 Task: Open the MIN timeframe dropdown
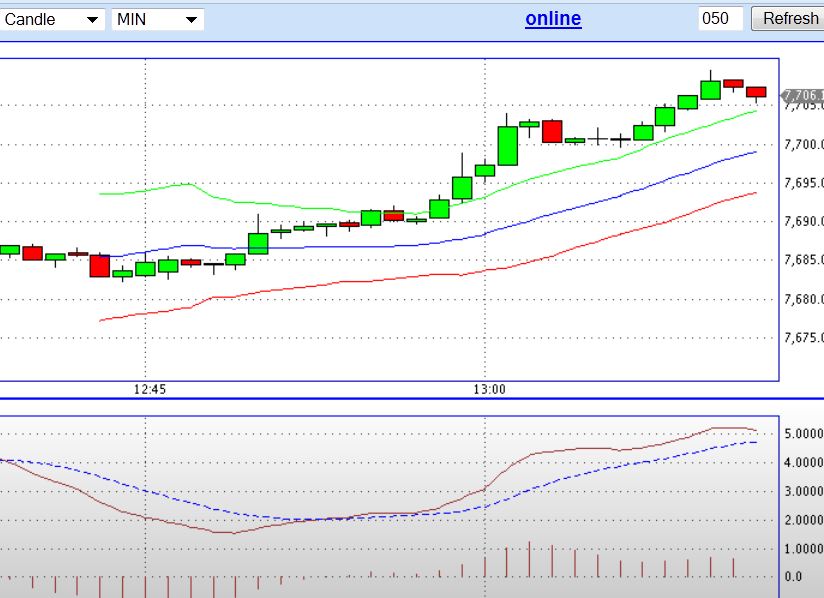(x=160, y=18)
